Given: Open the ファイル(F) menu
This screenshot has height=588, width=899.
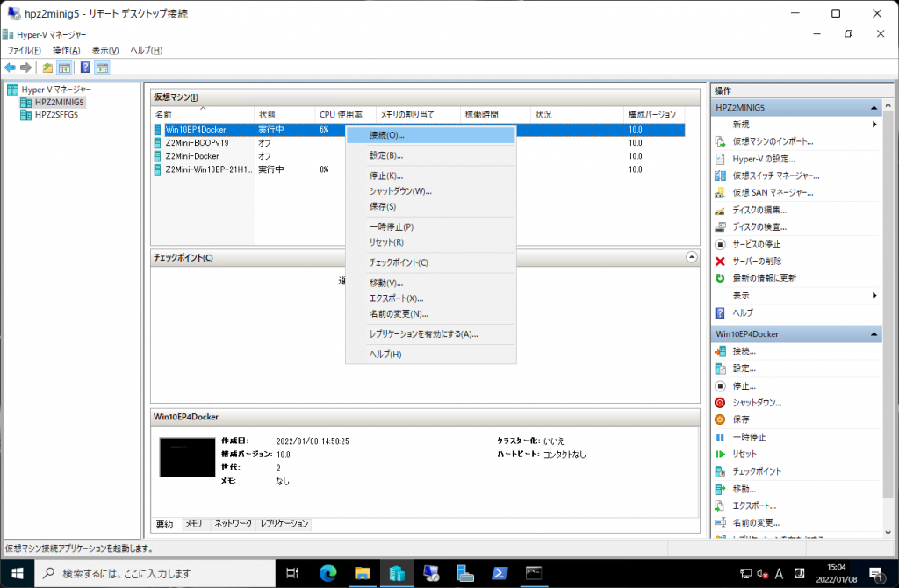Looking at the screenshot, I should (24, 50).
